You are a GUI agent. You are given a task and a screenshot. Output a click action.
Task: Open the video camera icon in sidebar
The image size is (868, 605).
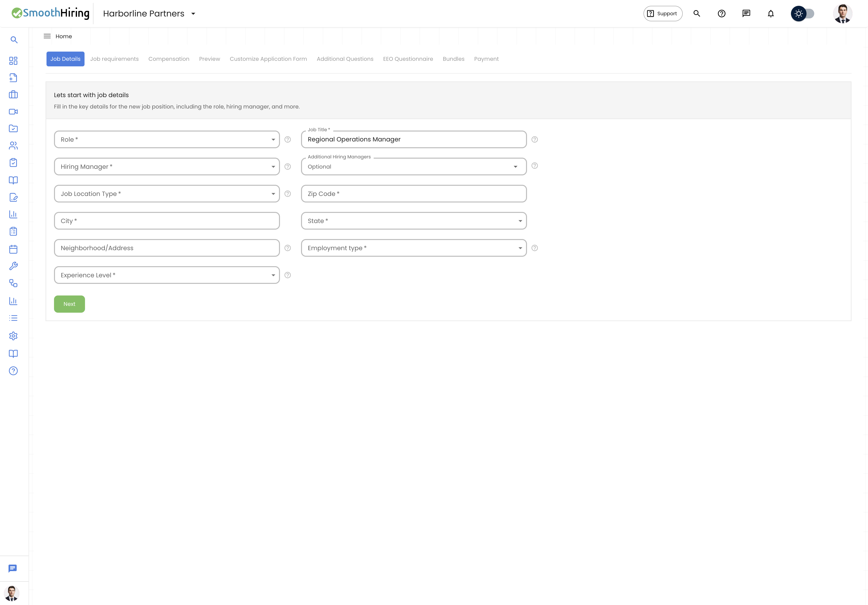tap(13, 112)
